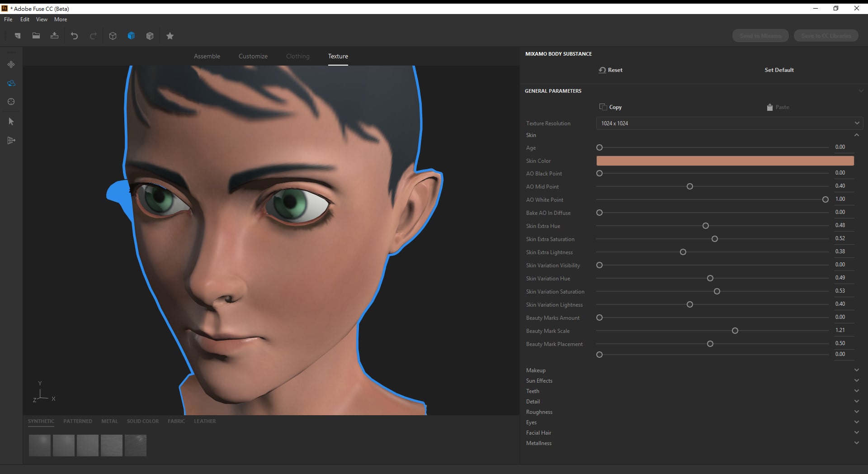
Task: Click the star favorites icon
Action: click(x=170, y=36)
